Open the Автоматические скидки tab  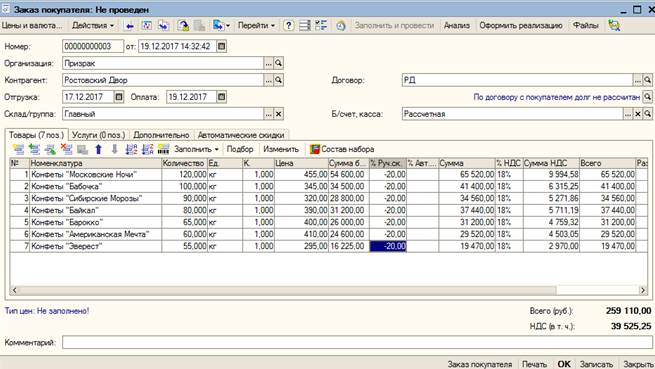tap(241, 135)
